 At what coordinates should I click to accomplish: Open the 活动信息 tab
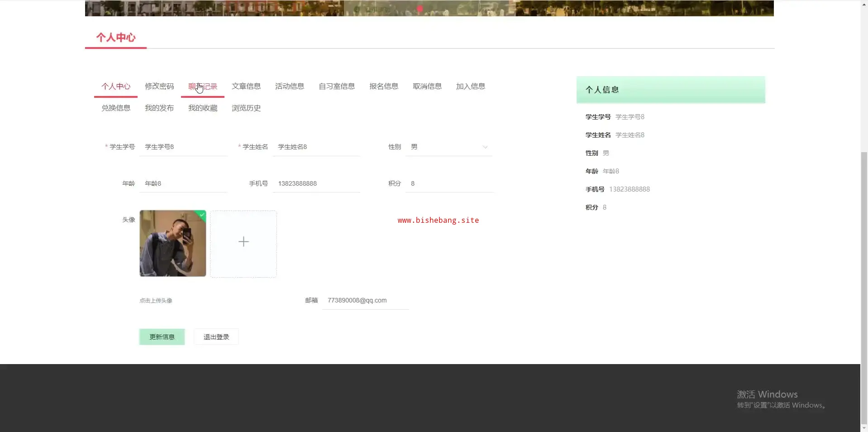(x=290, y=86)
